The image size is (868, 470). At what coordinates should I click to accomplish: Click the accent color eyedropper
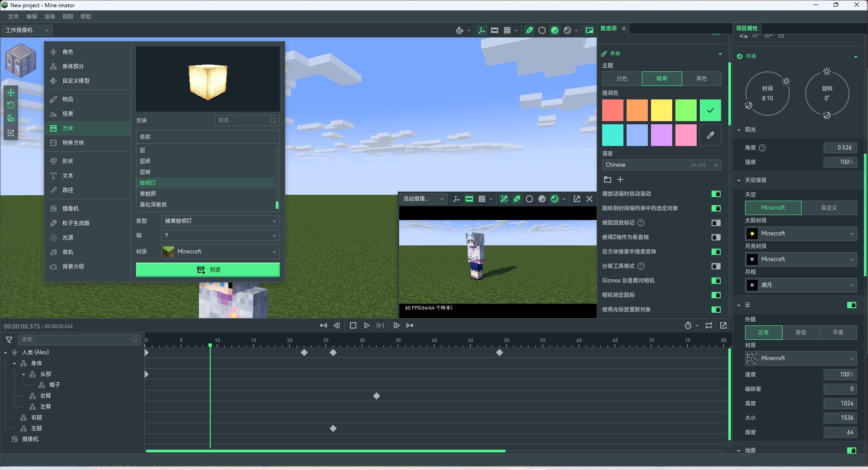tap(710, 135)
